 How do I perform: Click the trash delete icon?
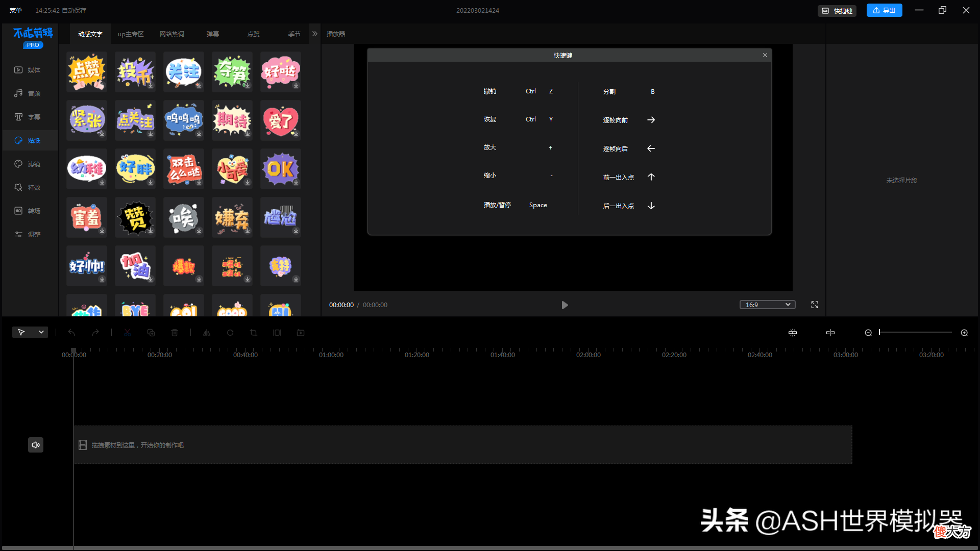[175, 333]
